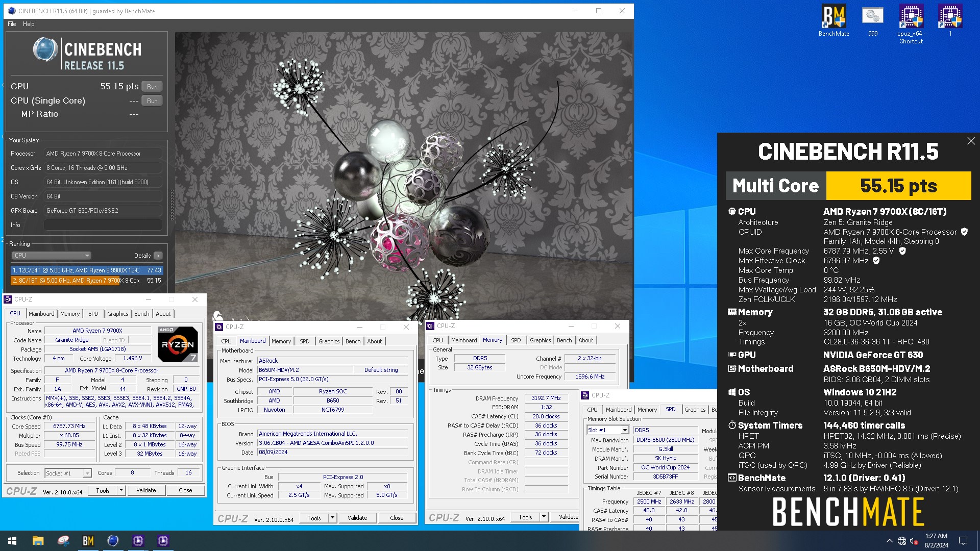Screen dimensions: 980x551
Task: Click verified shield next to CPUID
Action: tap(964, 232)
